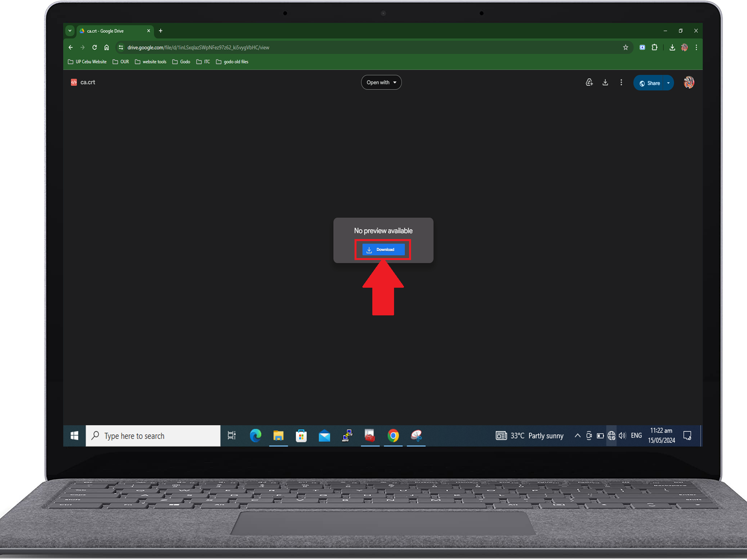Viewport: 747px width, 560px height.
Task: Open network globe icon in tray
Action: [x=611, y=436]
